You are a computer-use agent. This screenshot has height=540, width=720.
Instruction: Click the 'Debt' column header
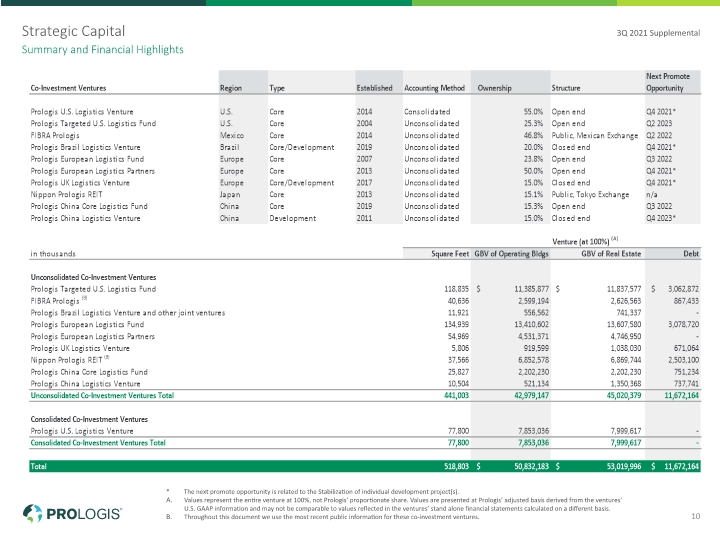(691, 254)
